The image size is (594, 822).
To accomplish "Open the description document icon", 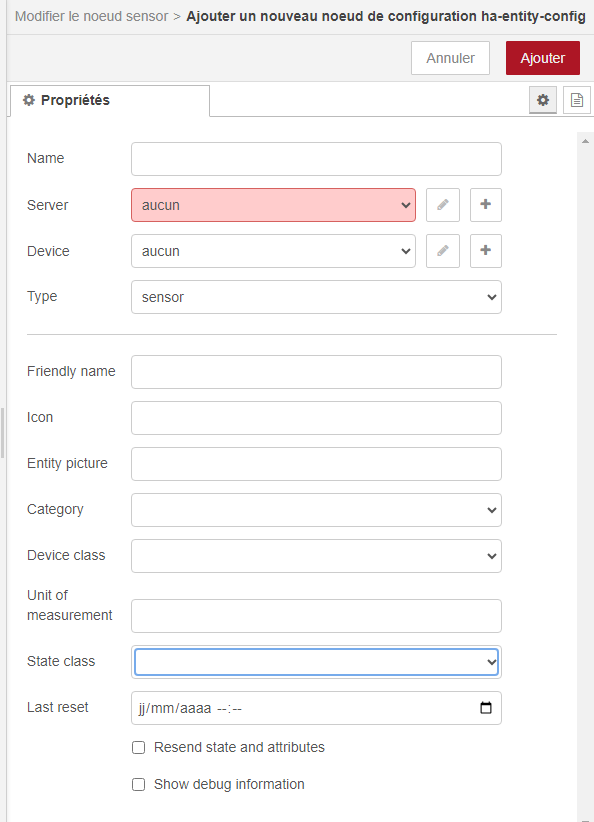I will pos(577,100).
